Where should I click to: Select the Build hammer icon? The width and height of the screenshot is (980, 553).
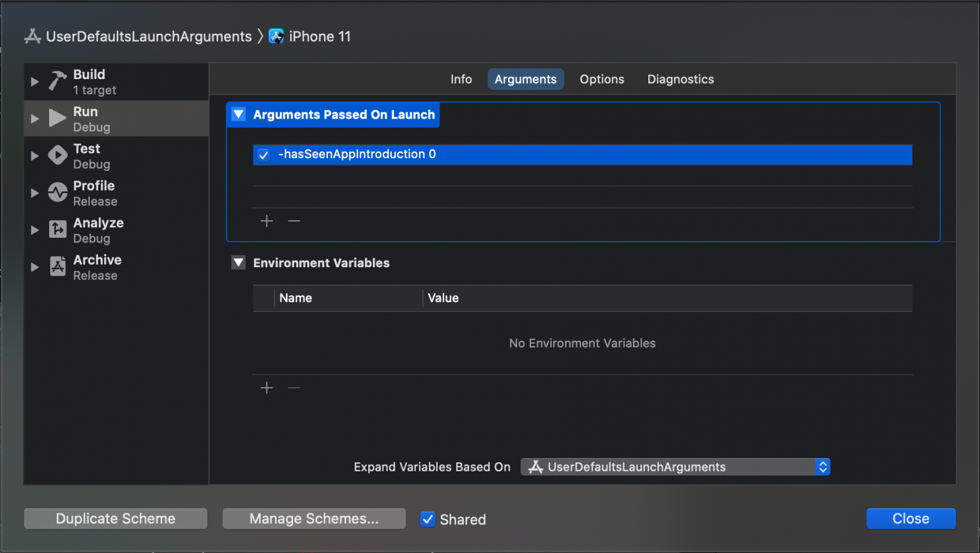[57, 81]
